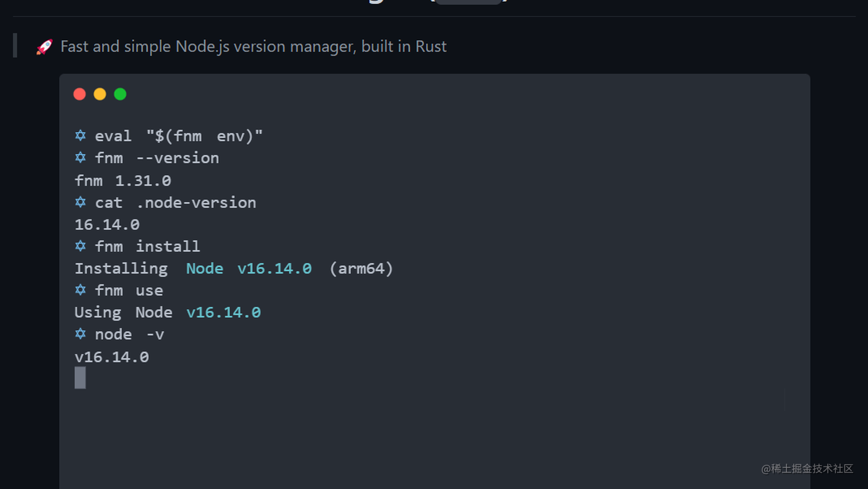
Task: Click the rocket emoji before the description
Action: [x=44, y=47]
